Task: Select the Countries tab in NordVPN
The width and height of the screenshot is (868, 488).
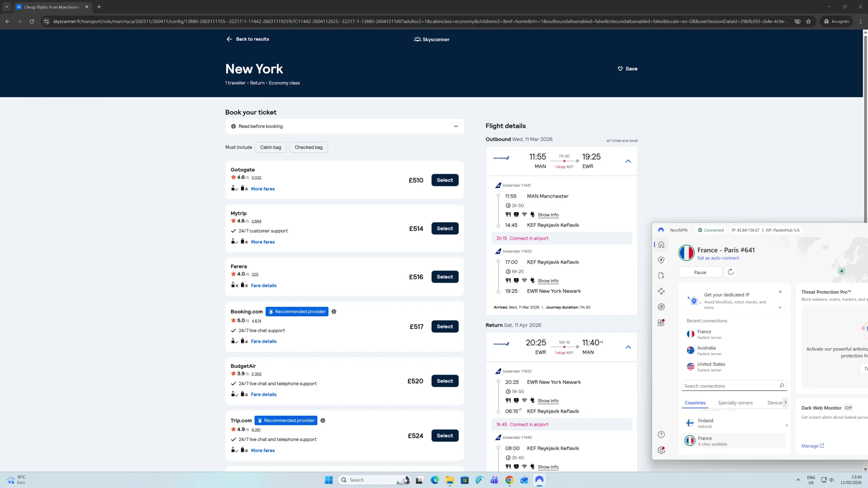Action: coord(695,403)
